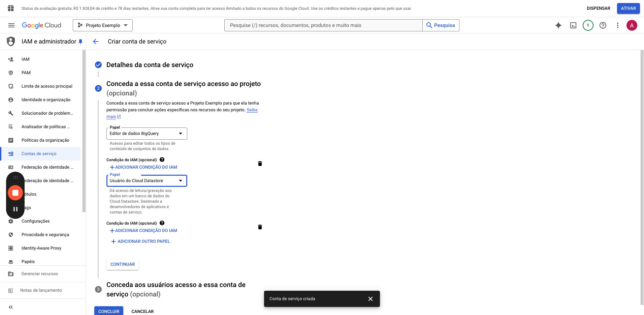Add IAM condition under Cloud Datastore role
This screenshot has height=315, width=644.
[143, 231]
